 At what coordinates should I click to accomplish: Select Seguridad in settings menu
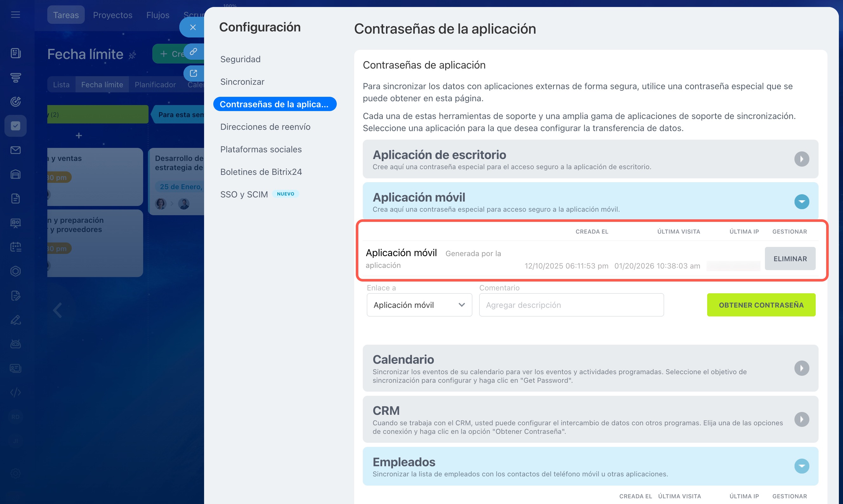click(240, 59)
